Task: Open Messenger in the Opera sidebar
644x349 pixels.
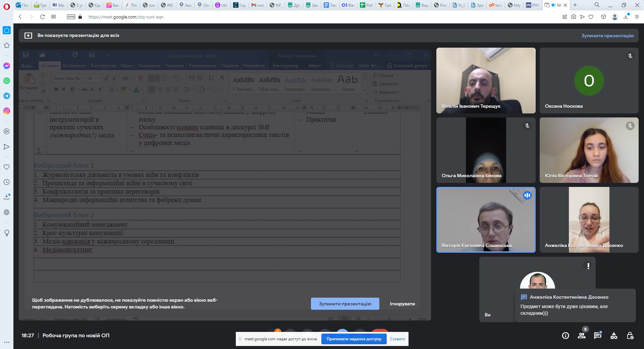Action: [x=7, y=66]
